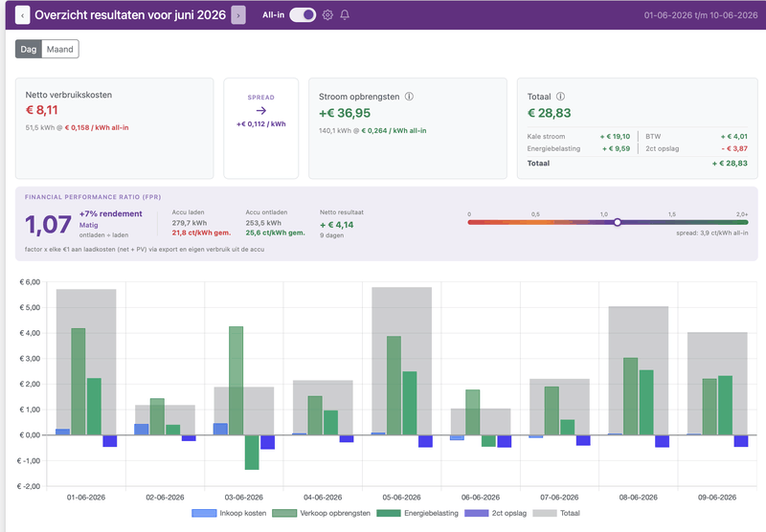The width and height of the screenshot is (766, 532).
Task: Hide Energiebelasting series via legend
Action: [417, 513]
